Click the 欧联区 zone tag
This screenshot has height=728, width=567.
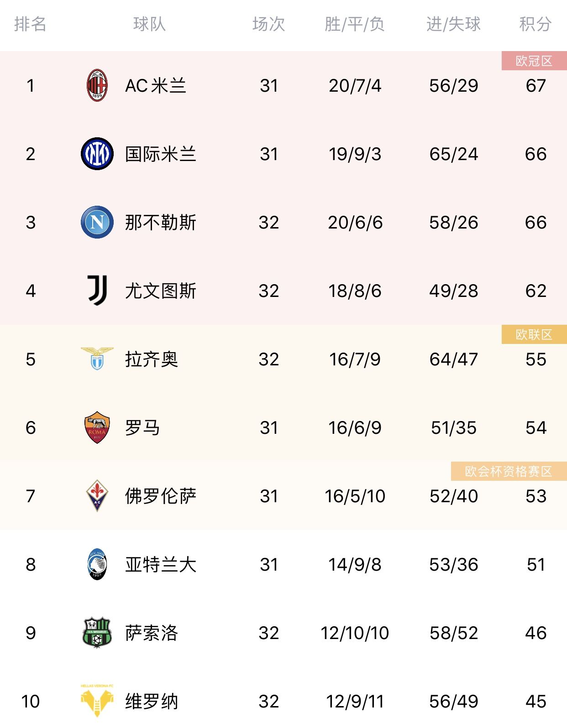[x=534, y=334]
